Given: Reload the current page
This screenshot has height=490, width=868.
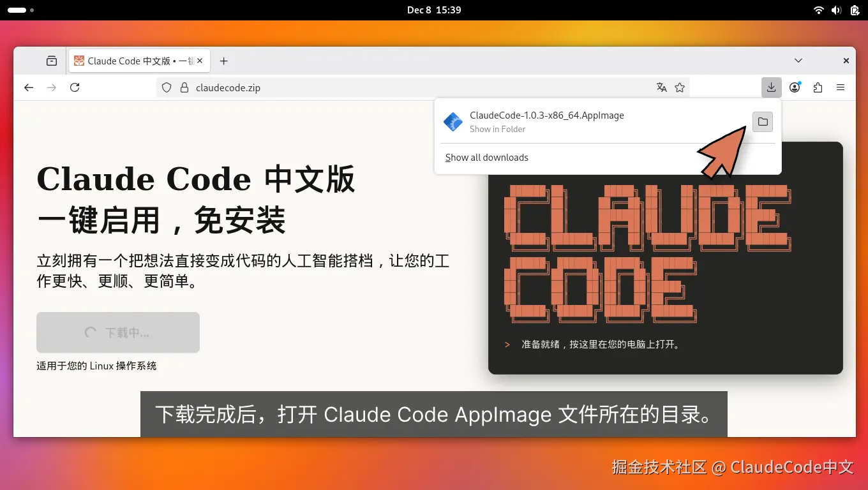Looking at the screenshot, I should 75,87.
